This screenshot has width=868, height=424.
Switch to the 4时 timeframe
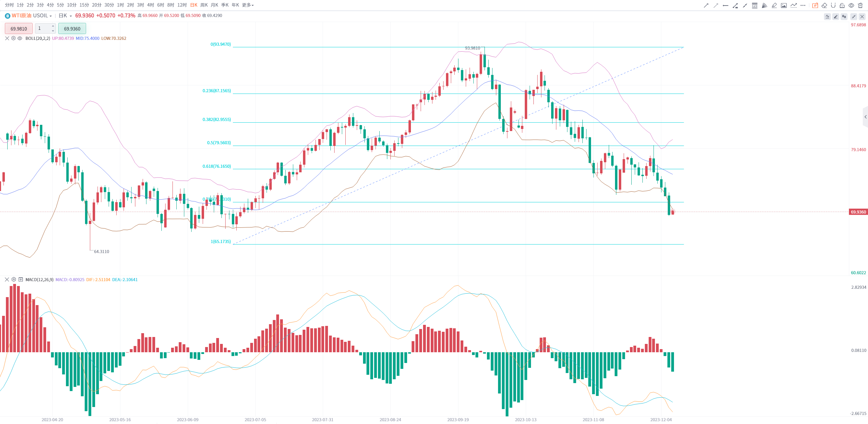[x=151, y=5]
